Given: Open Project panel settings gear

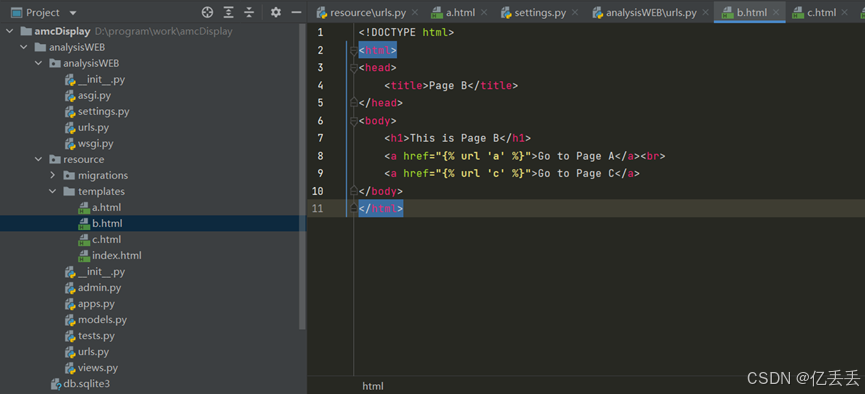Looking at the screenshot, I should coord(276,12).
